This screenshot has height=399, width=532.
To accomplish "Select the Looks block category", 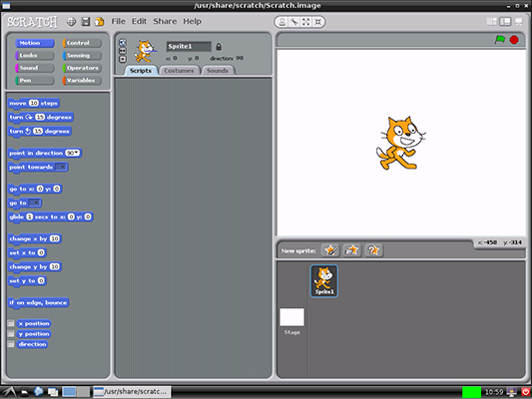I will tap(34, 56).
